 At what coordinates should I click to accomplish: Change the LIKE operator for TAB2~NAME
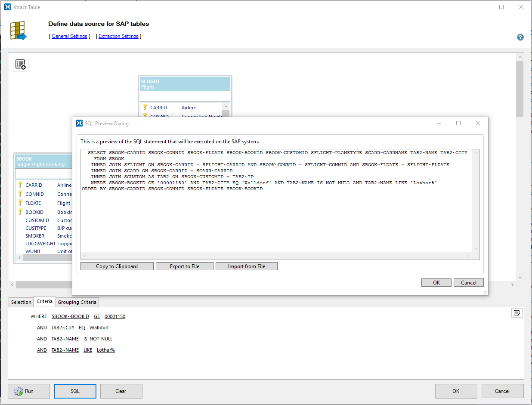[x=88, y=350]
